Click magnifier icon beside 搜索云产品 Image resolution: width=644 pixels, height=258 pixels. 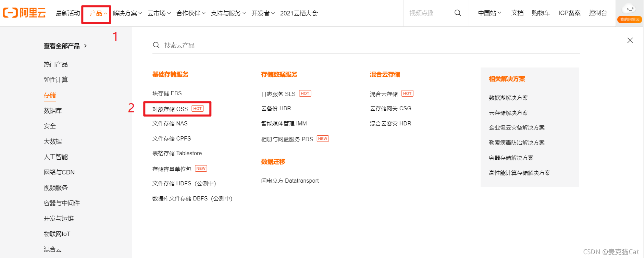coord(156,45)
